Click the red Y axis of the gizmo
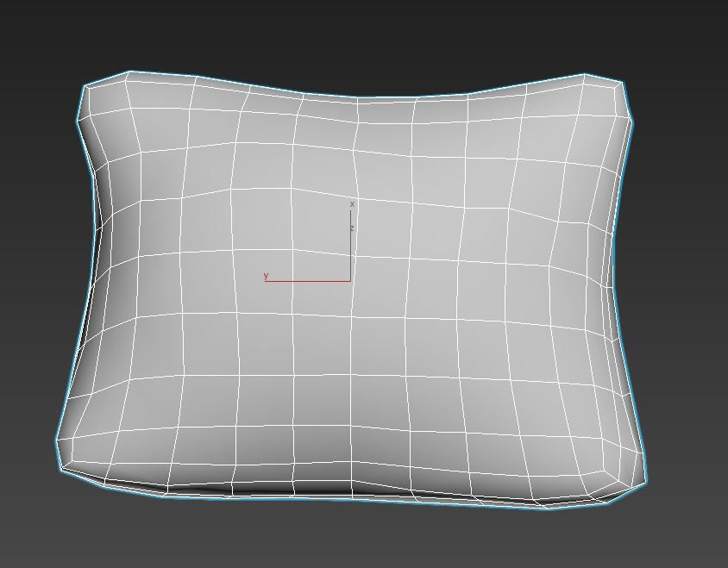The width and height of the screenshot is (728, 568). 307,281
